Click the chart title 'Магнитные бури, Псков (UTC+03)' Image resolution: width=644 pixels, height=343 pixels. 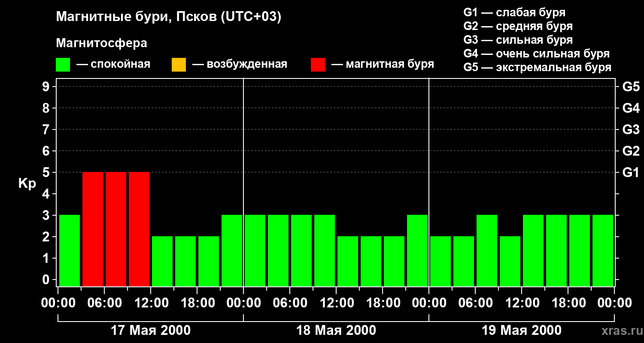[x=169, y=18]
